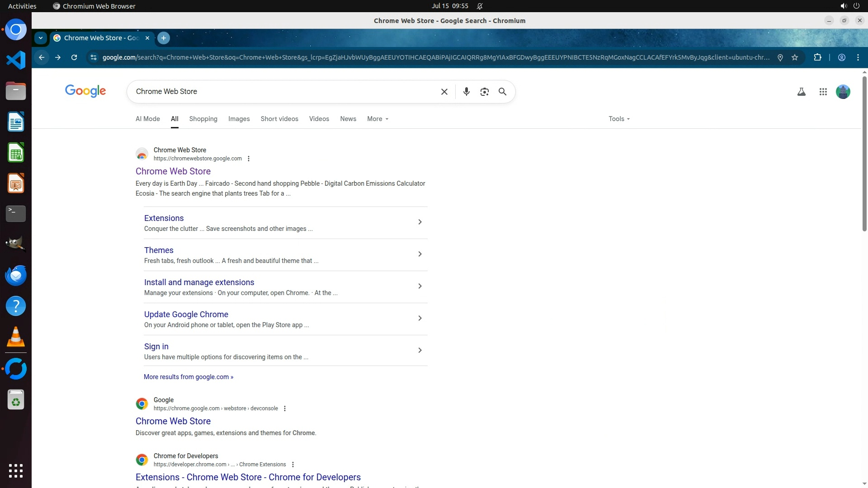868x488 pixels.
Task: Switch to the Shopping tab
Action: click(203, 119)
